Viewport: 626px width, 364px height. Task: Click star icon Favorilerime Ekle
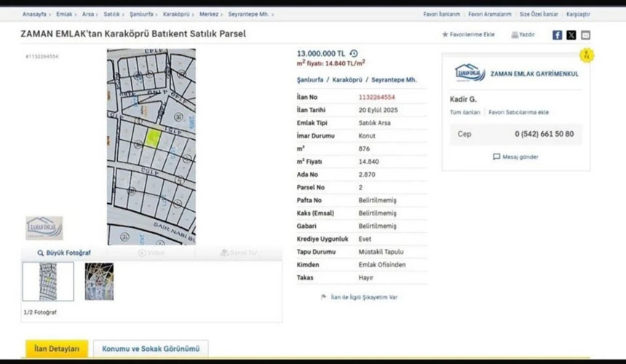coord(445,35)
